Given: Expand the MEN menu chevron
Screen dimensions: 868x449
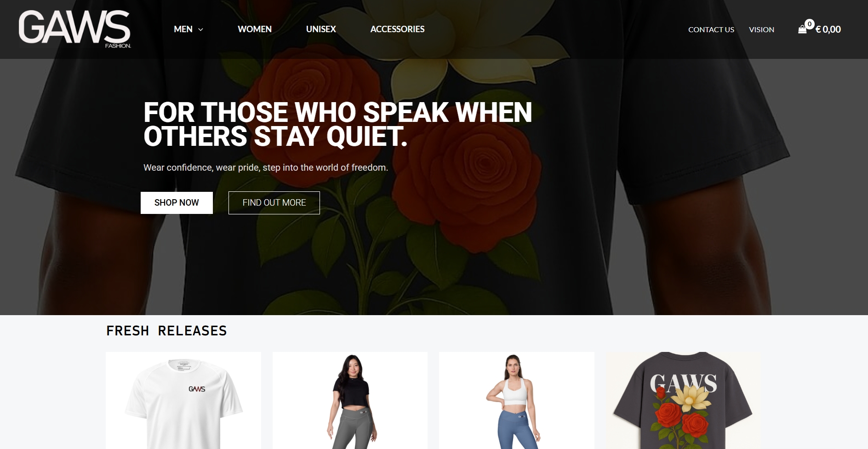Looking at the screenshot, I should point(200,29).
